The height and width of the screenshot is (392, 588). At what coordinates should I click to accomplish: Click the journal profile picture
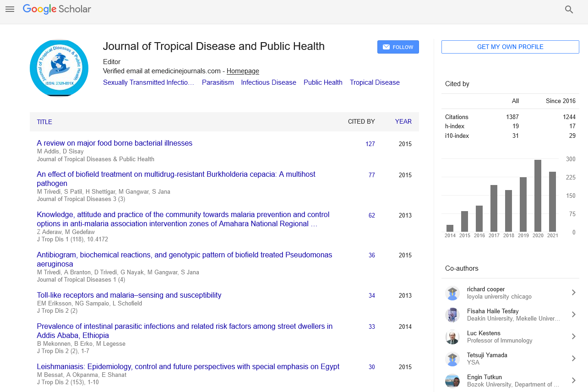[x=59, y=68]
